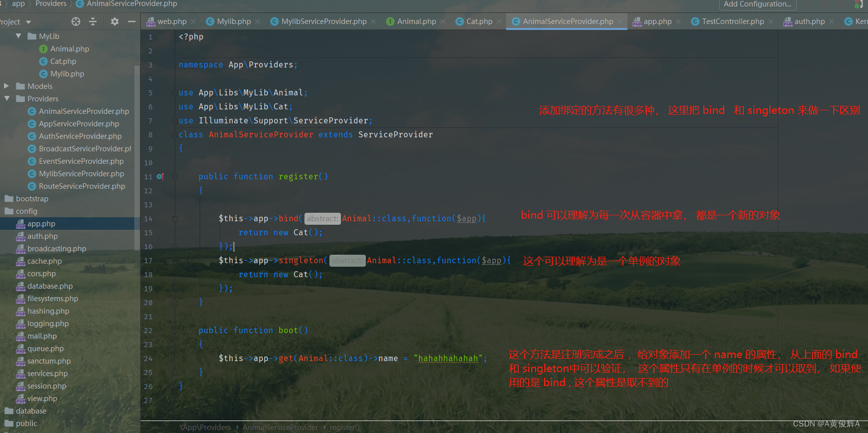
Task: Close the web.php tab
Action: coord(193,21)
